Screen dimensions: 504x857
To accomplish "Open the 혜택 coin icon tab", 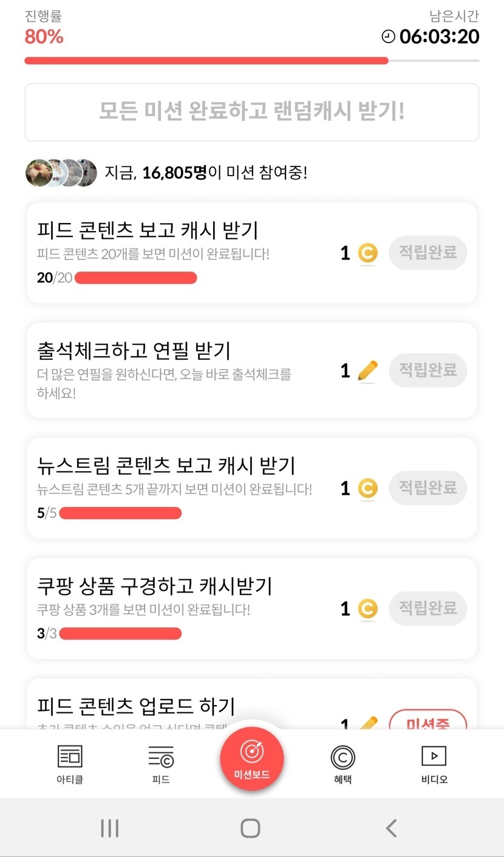I will pyautogui.click(x=342, y=757).
